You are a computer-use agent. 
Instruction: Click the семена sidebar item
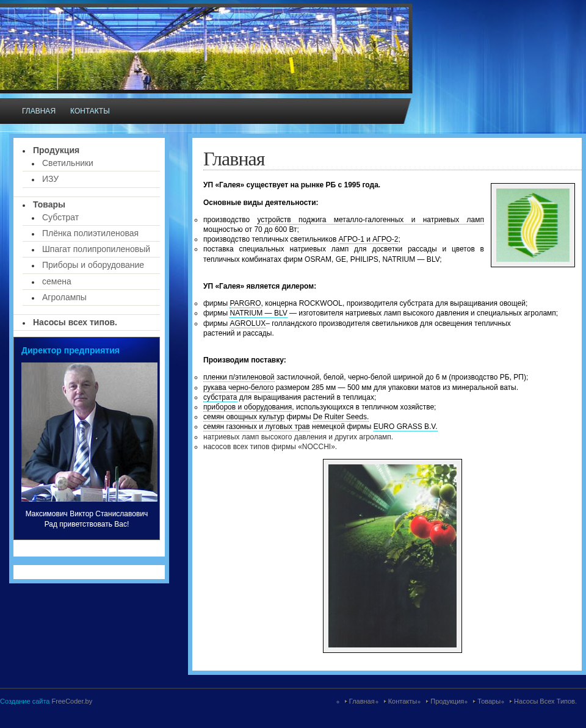coord(57,282)
